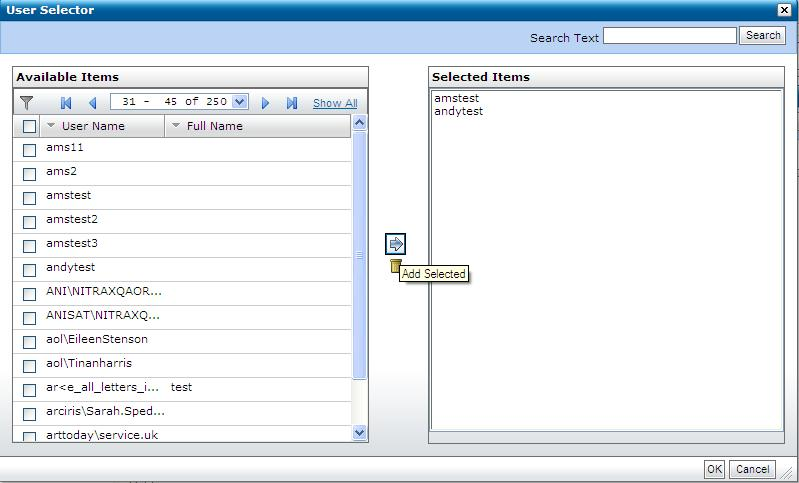799x483 pixels.
Task: Click the Full Name column header
Action: (x=258, y=126)
